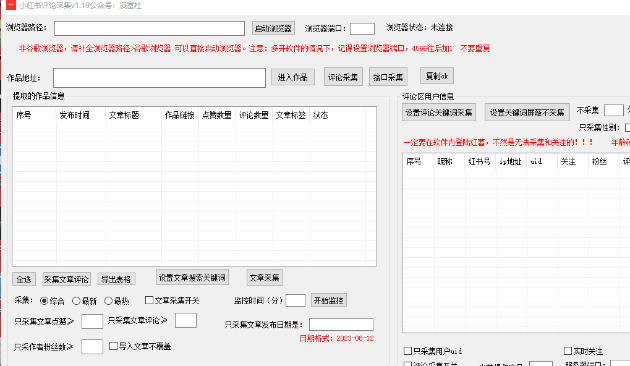
Task: Click the 全选 select all button
Action: click(x=24, y=279)
